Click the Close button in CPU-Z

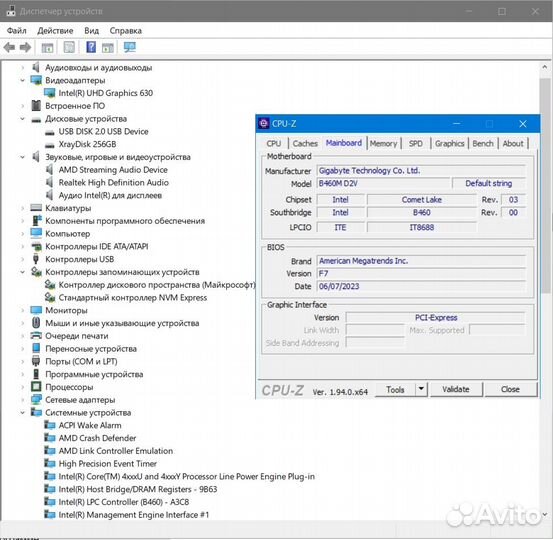coord(510,389)
